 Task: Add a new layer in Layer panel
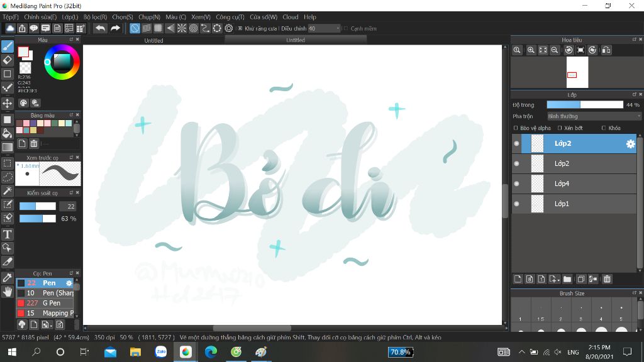518,279
